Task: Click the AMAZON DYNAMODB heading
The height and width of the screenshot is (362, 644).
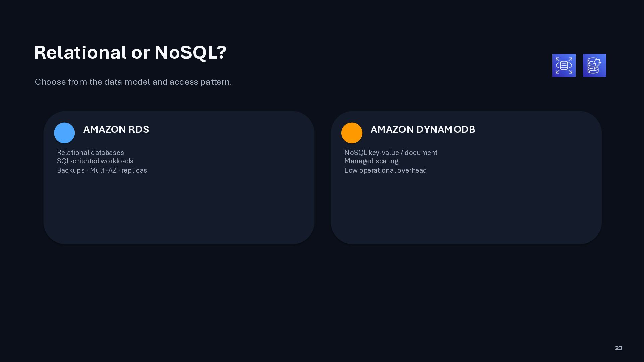Action: pyautogui.click(x=423, y=130)
